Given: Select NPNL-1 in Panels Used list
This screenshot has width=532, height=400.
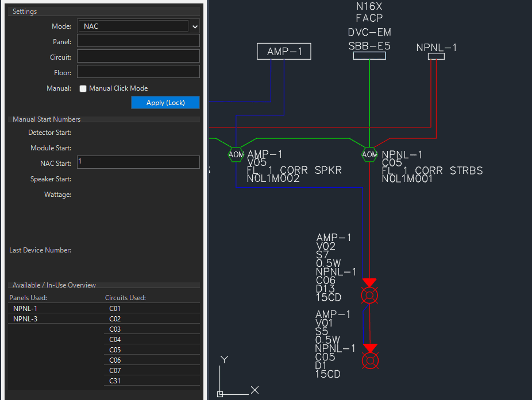Looking at the screenshot, I should (x=25, y=309).
